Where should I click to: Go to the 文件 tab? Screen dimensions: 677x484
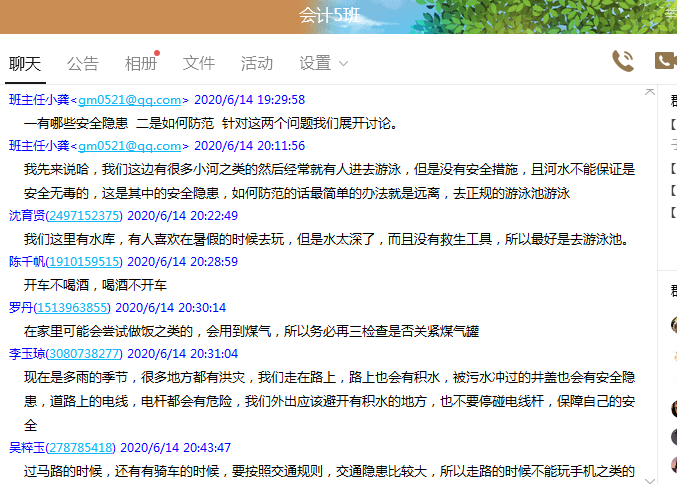click(199, 63)
